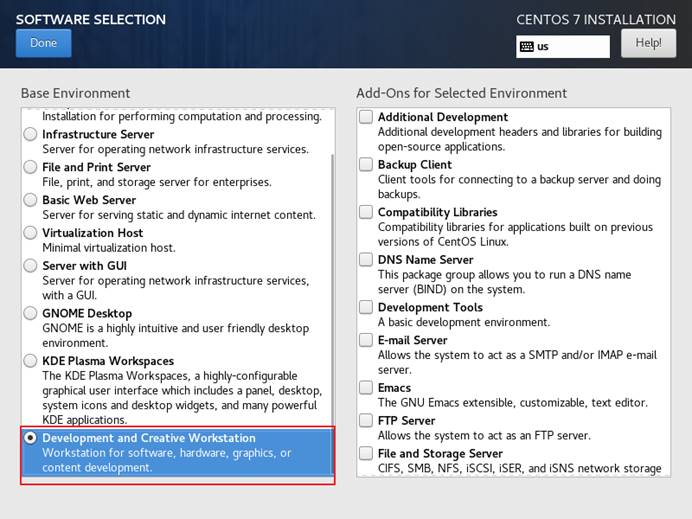Click the Done button
The image size is (692, 519).
43,43
